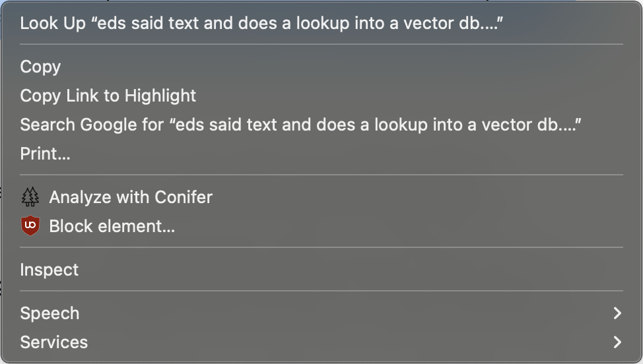Open the Services menu item
The image size is (643, 364).
point(321,342)
